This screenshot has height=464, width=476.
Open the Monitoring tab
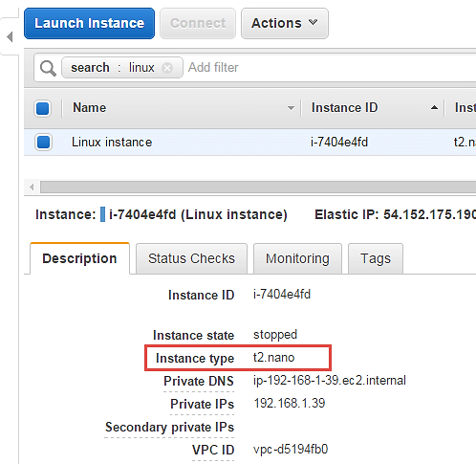[x=297, y=258]
